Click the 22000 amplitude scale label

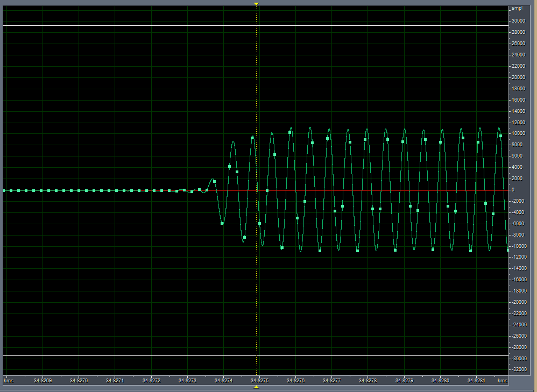518,66
